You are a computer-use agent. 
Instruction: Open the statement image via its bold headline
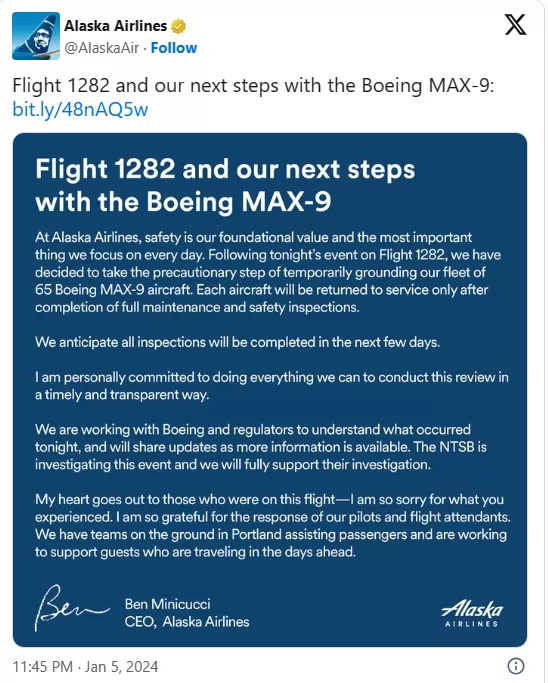click(225, 185)
